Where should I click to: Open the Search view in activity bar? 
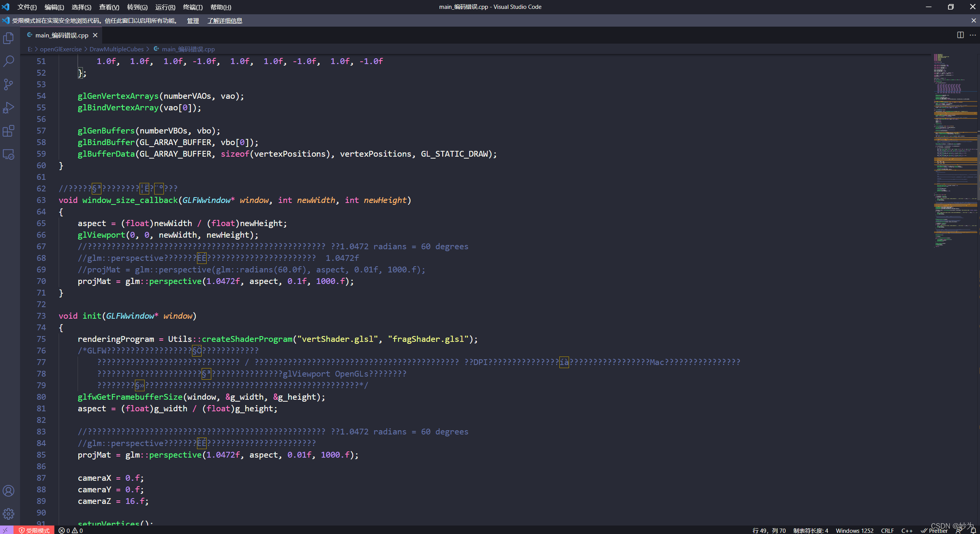pyautogui.click(x=8, y=61)
